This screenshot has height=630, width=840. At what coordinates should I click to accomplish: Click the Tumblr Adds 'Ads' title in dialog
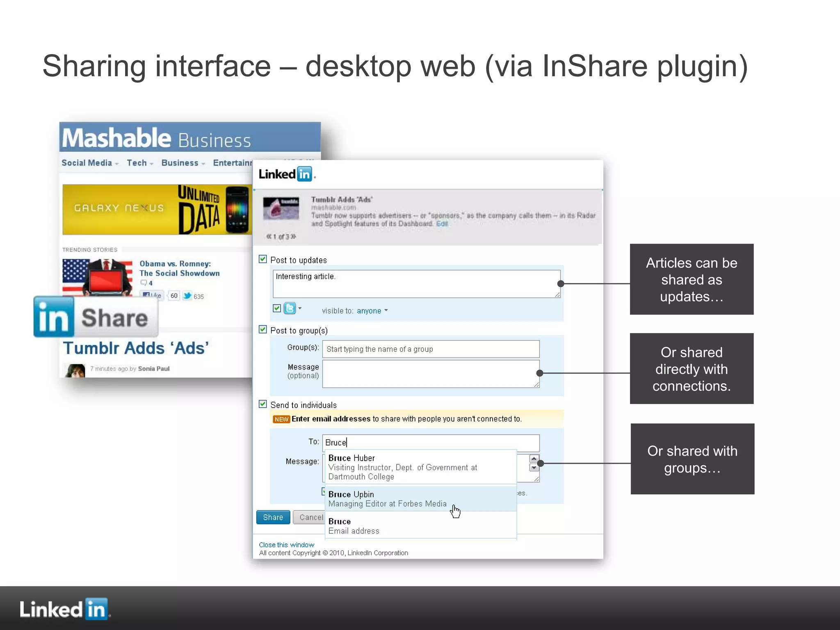(342, 200)
